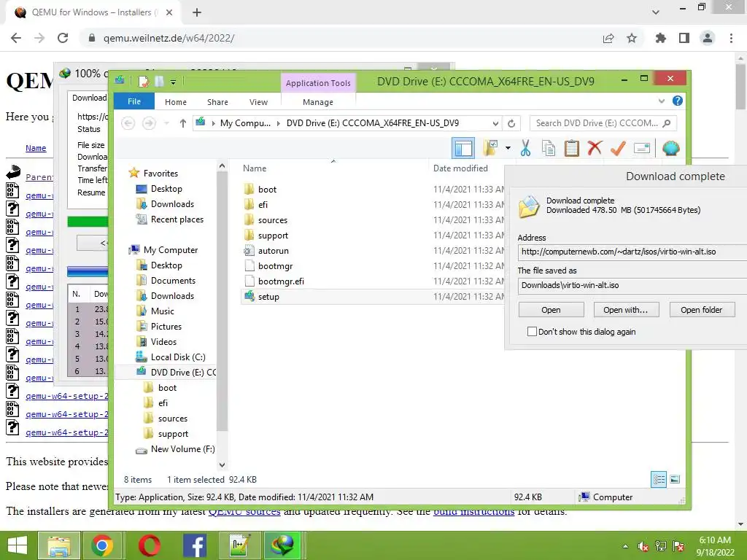This screenshot has height=560, width=747.
Task: Open the Home ribbon tab
Action: [176, 102]
